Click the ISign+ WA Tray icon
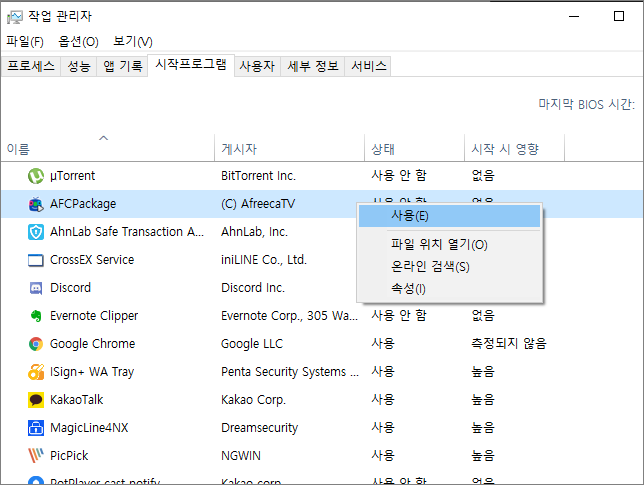Screen dimensions: 644x485 point(36,372)
